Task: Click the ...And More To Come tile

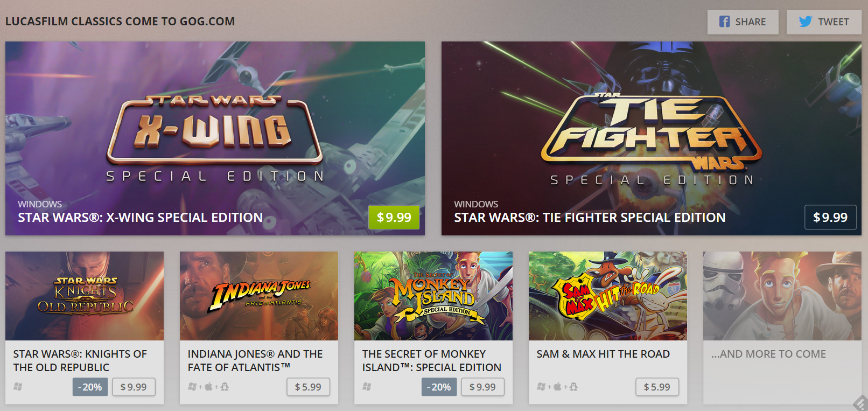Action: tap(782, 328)
